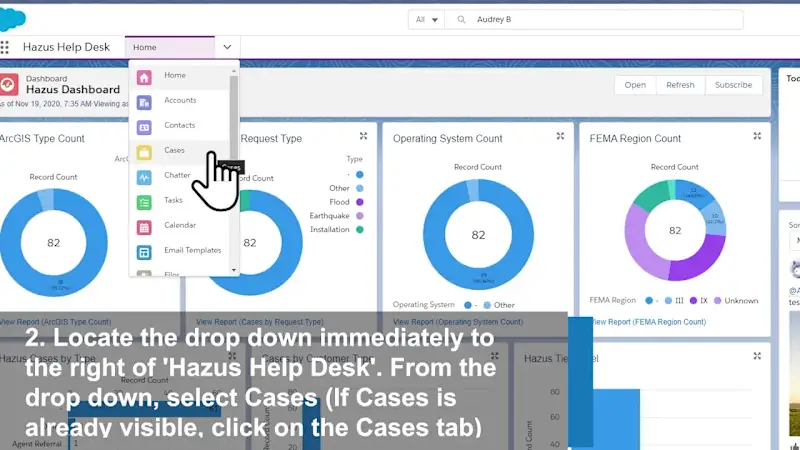Click the menu scrollbar up arrow
Screen dimensions: 800x450
coord(234,71)
